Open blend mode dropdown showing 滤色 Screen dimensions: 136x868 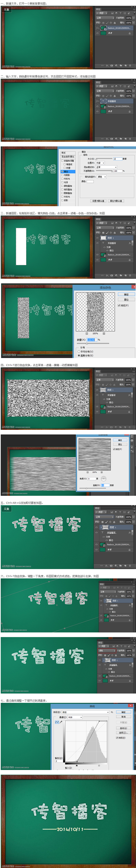pos(107,651)
